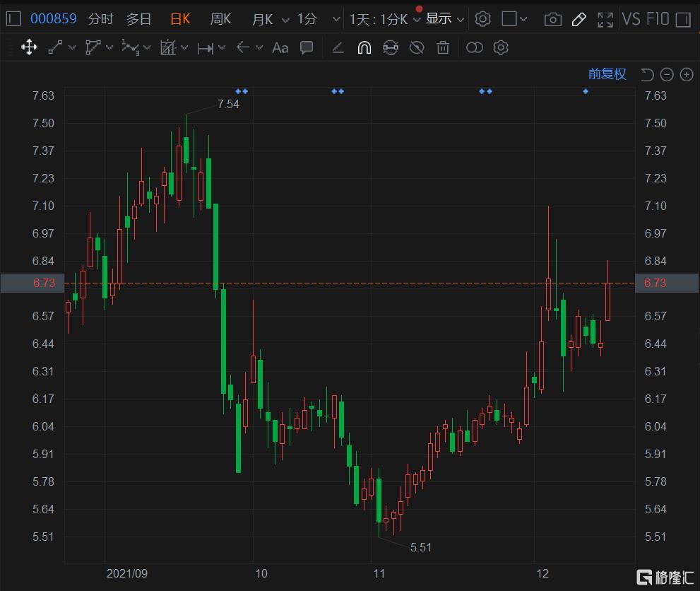Click the month 11 axis label
Screen dimensions: 700x591
coord(379,573)
